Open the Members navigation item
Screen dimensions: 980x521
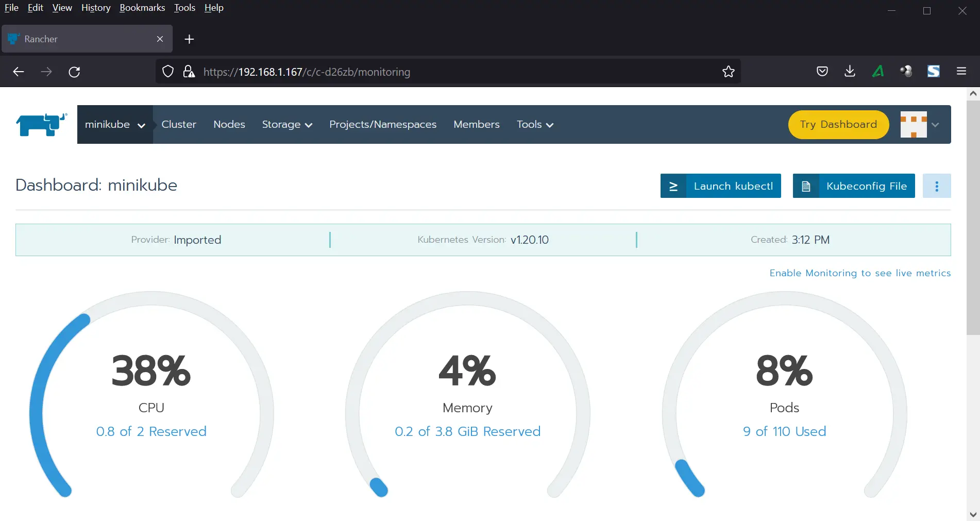477,125
